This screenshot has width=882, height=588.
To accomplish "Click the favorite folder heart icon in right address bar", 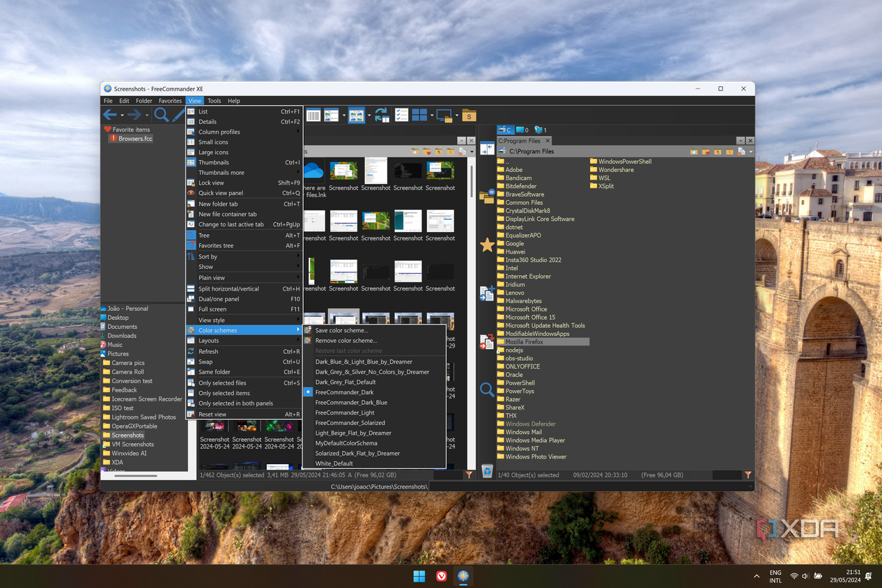I will tap(706, 151).
